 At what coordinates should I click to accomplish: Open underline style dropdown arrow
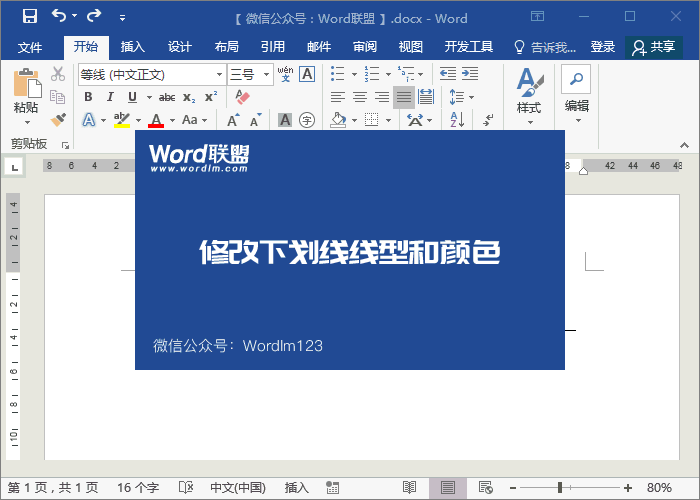click(x=149, y=97)
